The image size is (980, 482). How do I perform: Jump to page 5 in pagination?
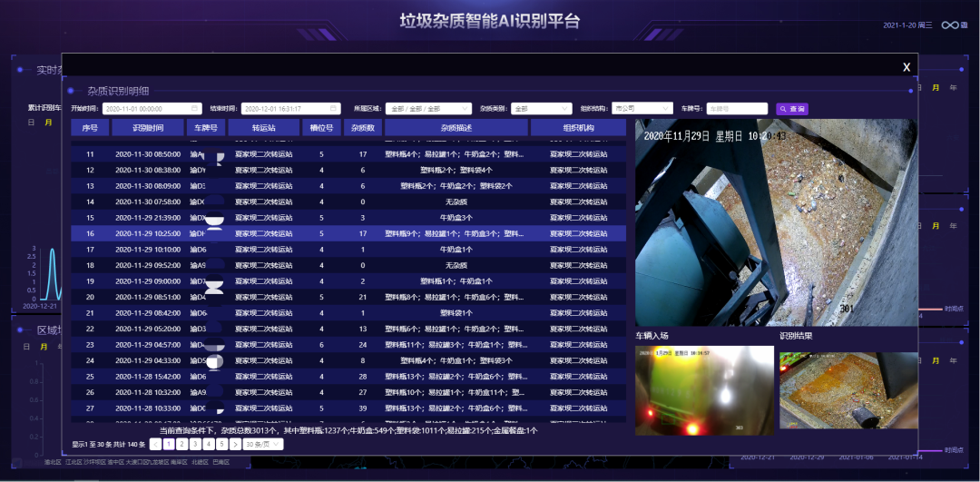click(x=221, y=445)
